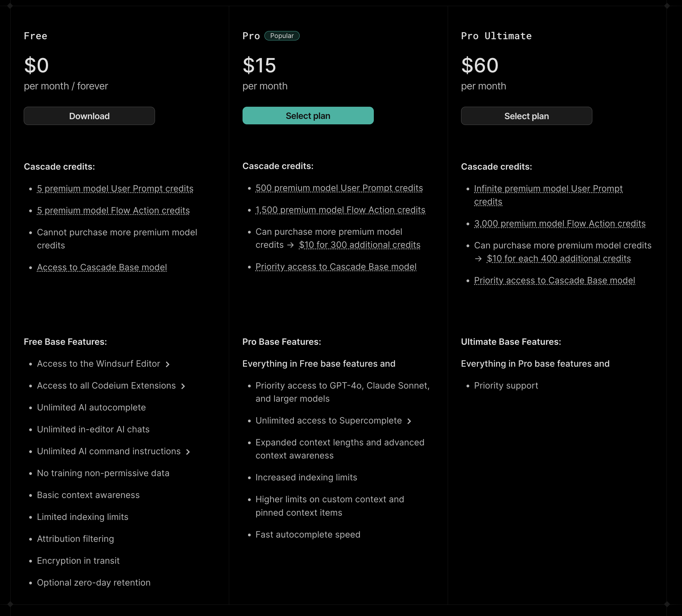This screenshot has width=682, height=616.
Task: Expand chevron beside Access to the Windsurf Editor
Action: (x=167, y=364)
